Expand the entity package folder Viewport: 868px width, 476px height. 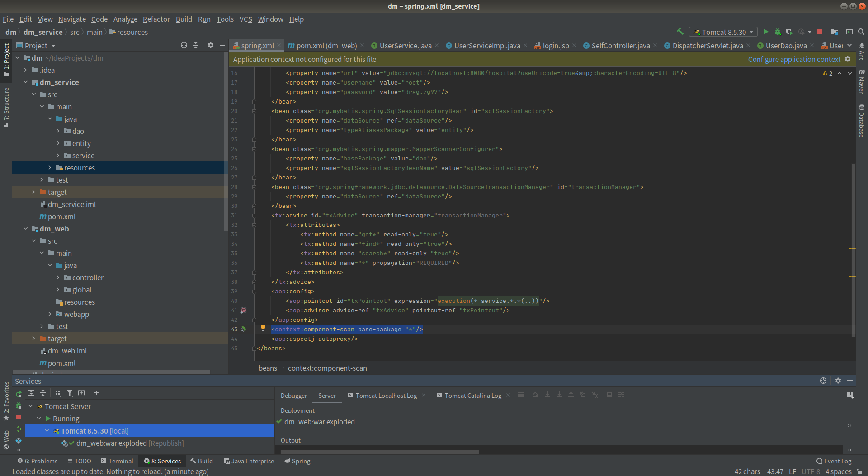pos(58,143)
